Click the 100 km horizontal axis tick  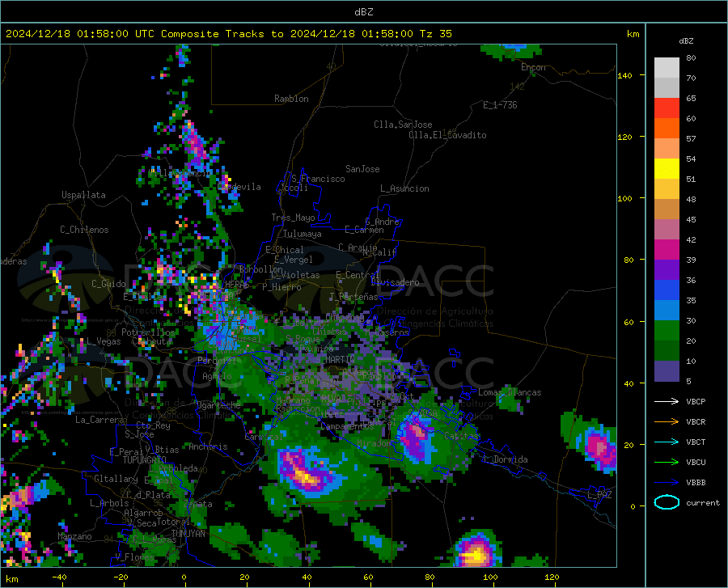[490, 577]
